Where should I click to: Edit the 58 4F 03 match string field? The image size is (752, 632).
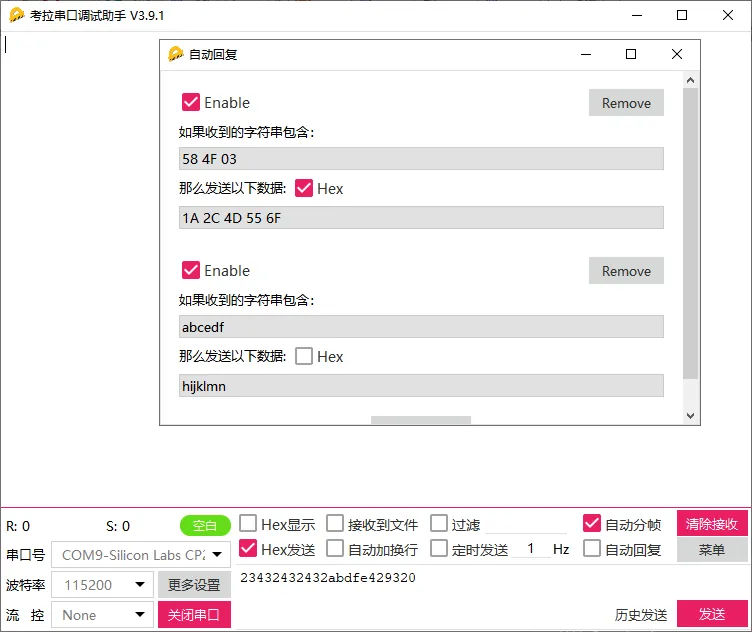(421, 159)
